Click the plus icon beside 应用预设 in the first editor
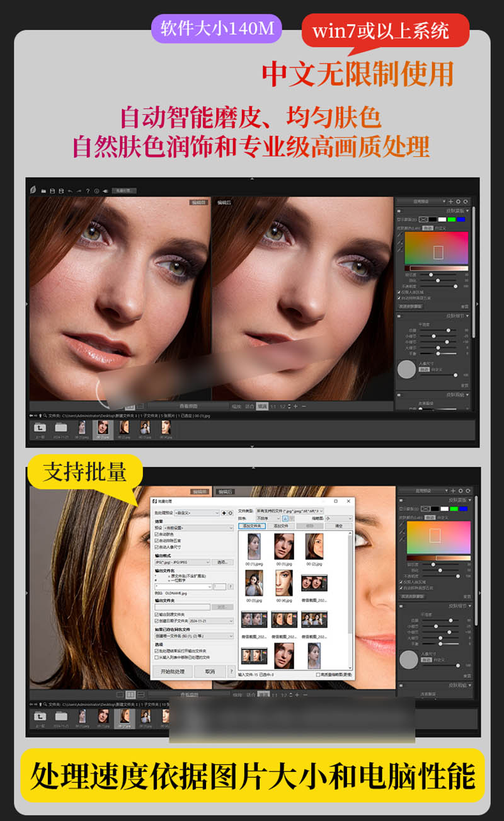 [x=450, y=202]
